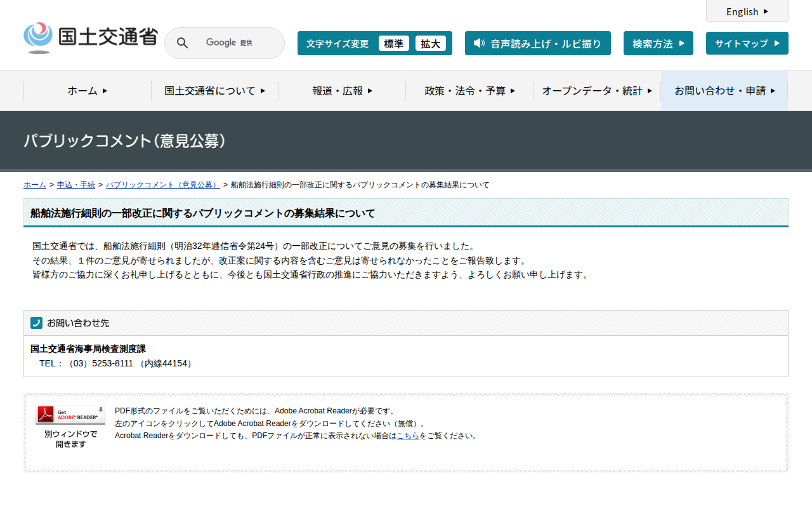Set text size to 標準

point(394,43)
